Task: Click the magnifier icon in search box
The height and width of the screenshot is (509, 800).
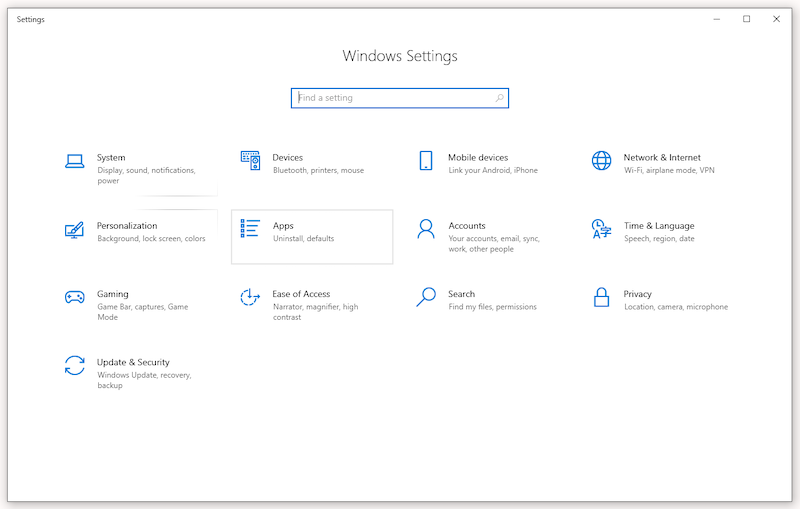Action: tap(500, 98)
